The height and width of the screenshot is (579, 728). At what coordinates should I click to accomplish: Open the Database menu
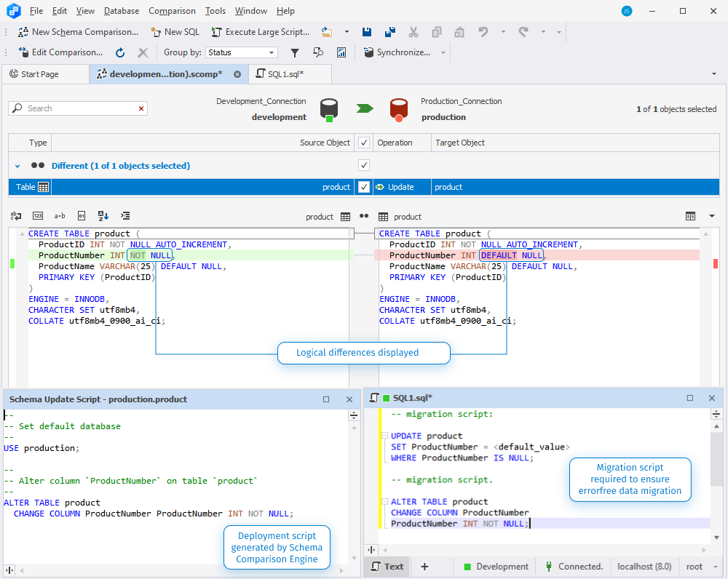(121, 11)
